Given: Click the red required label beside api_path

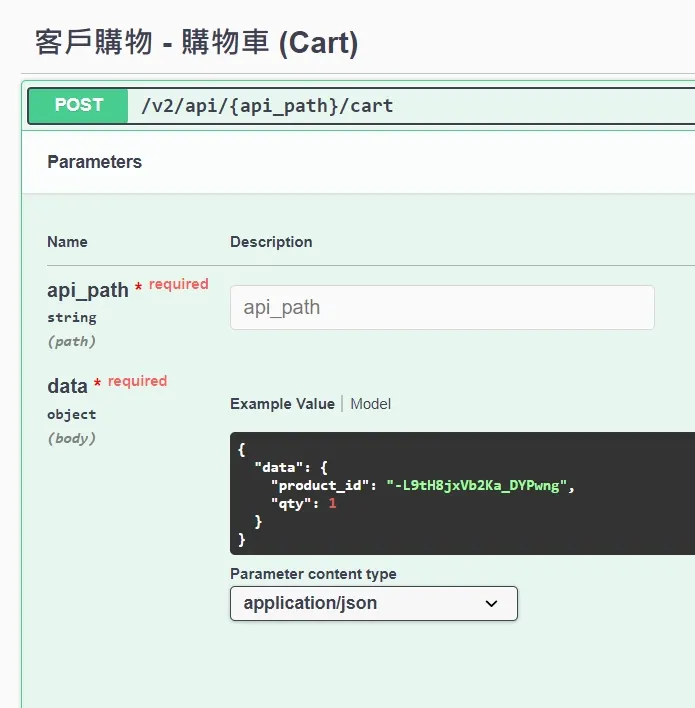Looking at the screenshot, I should point(178,284).
